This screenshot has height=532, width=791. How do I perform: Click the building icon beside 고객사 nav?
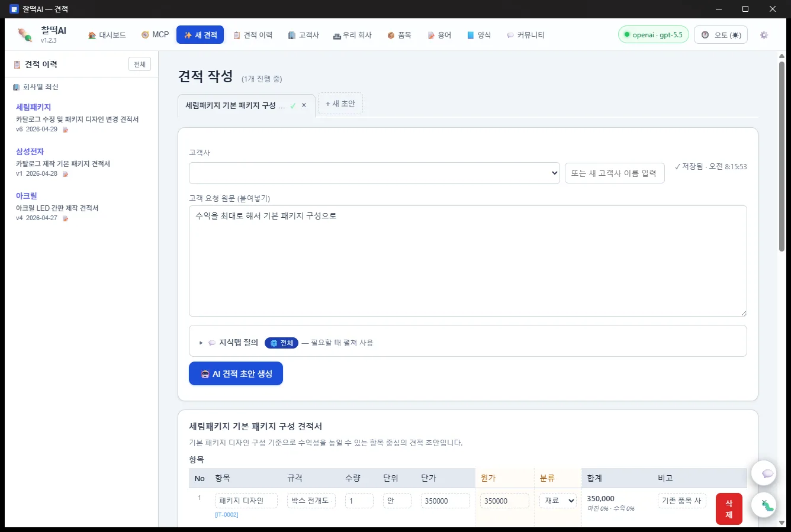(x=291, y=35)
